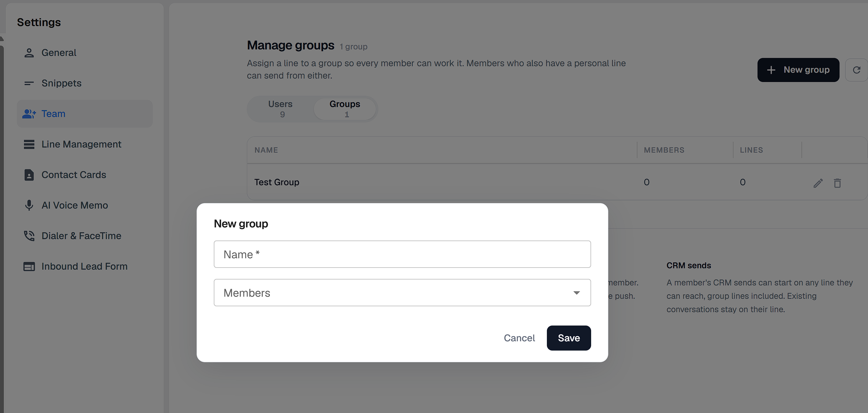Edit Test Group with the pencil icon
Image resolution: width=868 pixels, height=413 pixels.
pos(818,183)
